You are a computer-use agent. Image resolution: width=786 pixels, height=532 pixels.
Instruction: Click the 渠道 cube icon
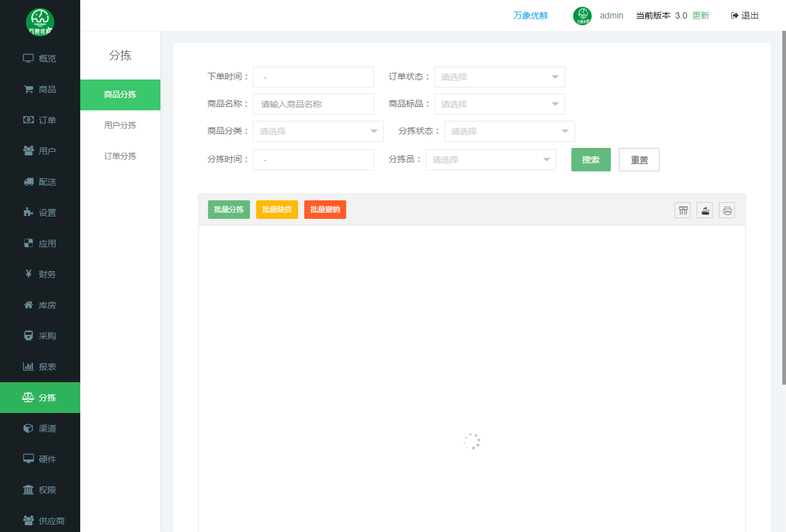point(28,428)
